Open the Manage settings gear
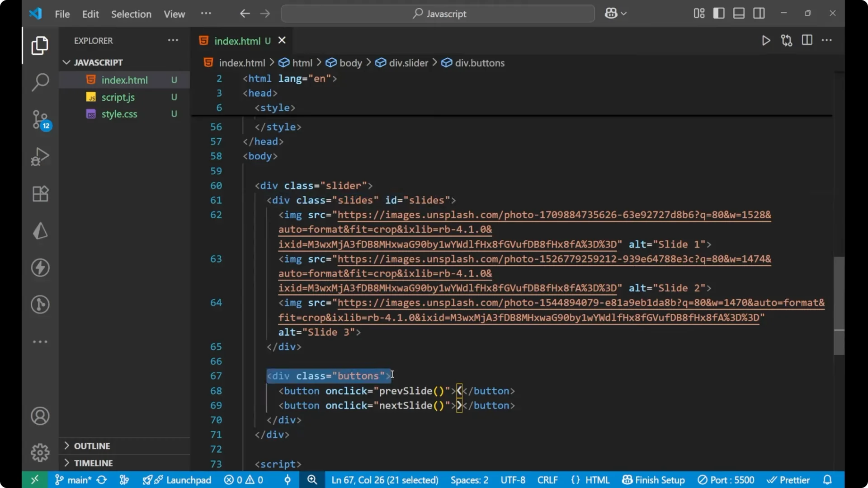 [x=40, y=452]
